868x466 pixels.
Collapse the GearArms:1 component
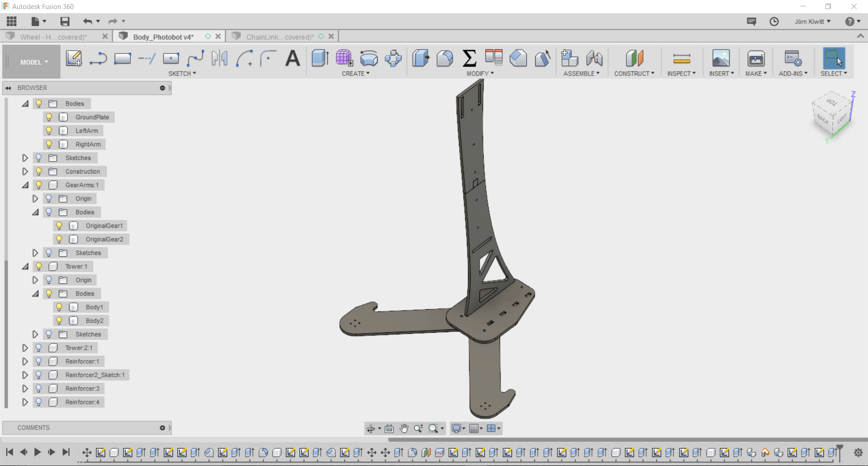(x=25, y=185)
